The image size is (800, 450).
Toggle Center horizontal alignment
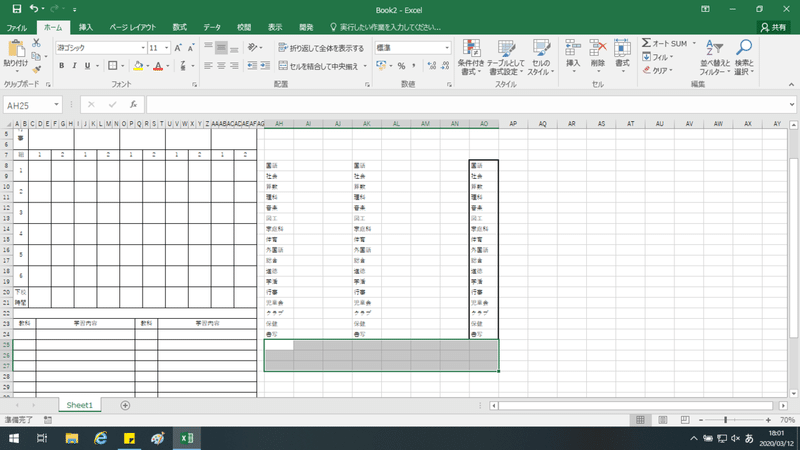[x=221, y=66]
